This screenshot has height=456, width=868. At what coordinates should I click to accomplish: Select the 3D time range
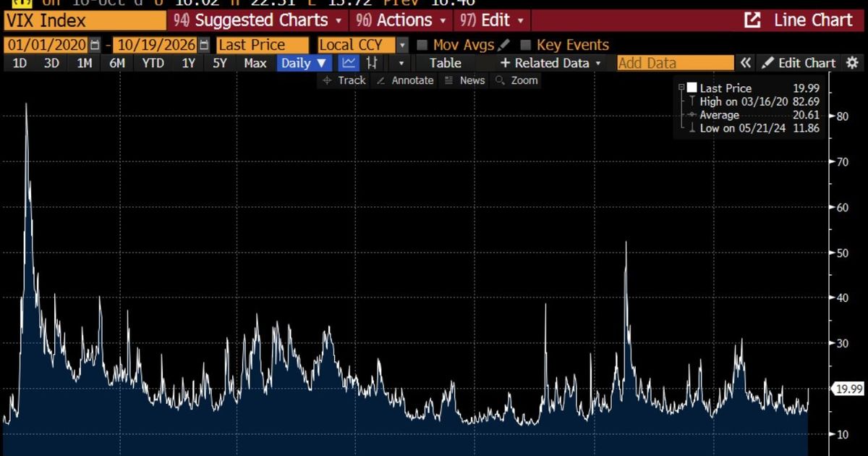tap(51, 63)
